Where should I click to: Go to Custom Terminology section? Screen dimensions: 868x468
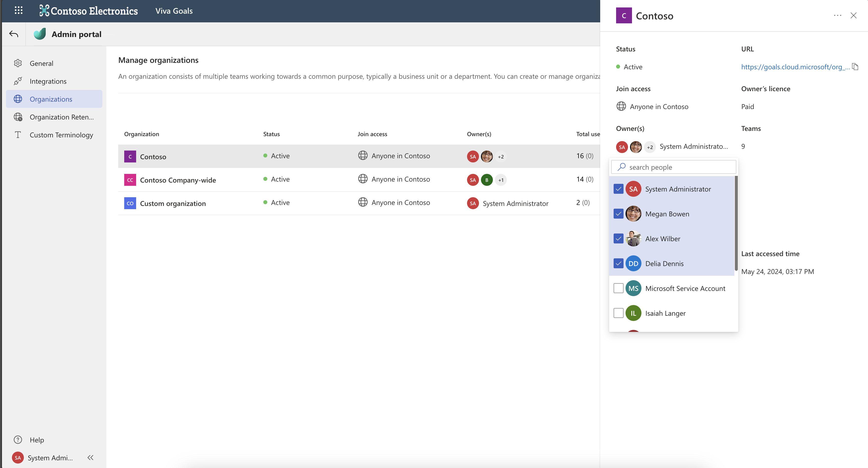(61, 135)
